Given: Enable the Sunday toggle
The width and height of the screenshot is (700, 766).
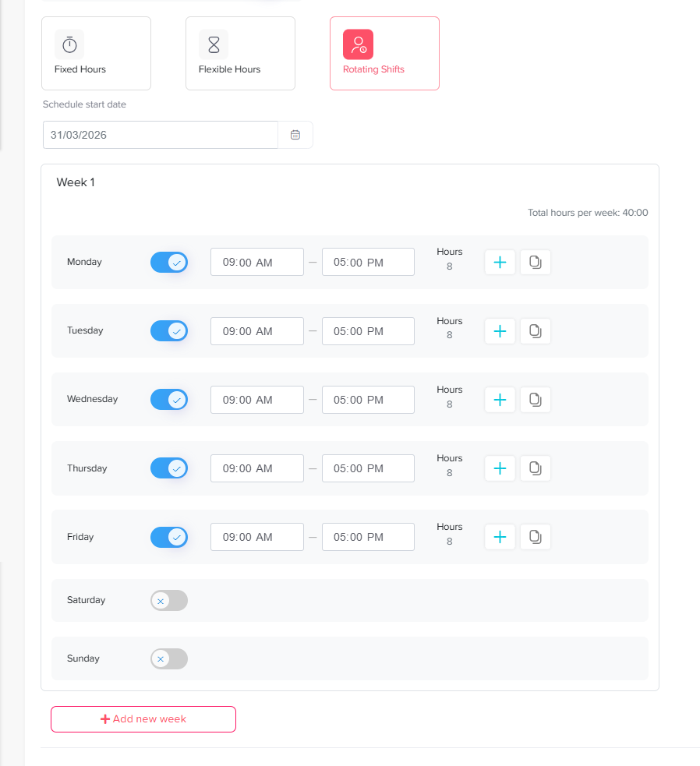Looking at the screenshot, I should (169, 658).
